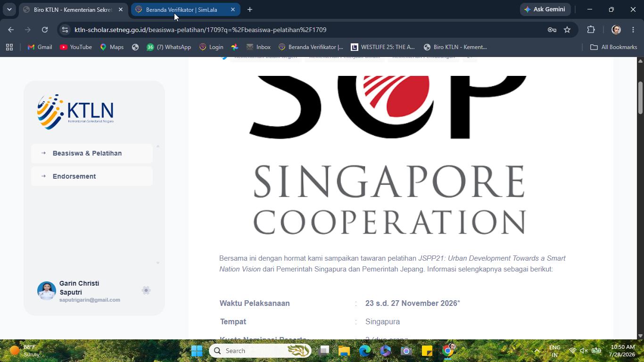Open the Beranda Verifikator bookmark
This screenshot has width=644, height=362.
point(311,47)
